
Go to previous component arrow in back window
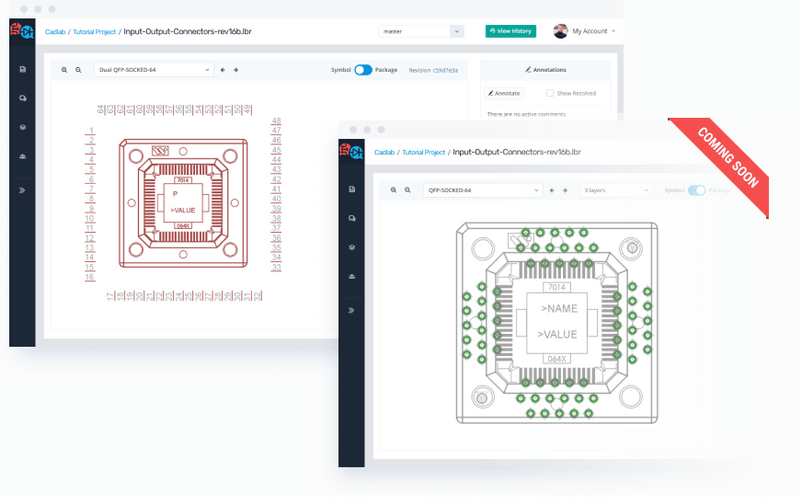tap(222, 70)
